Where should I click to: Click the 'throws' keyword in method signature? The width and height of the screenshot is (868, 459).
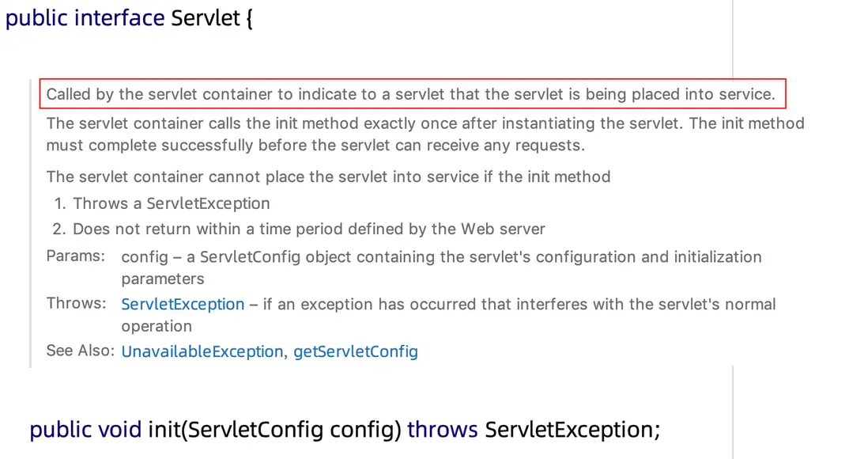pos(443,430)
